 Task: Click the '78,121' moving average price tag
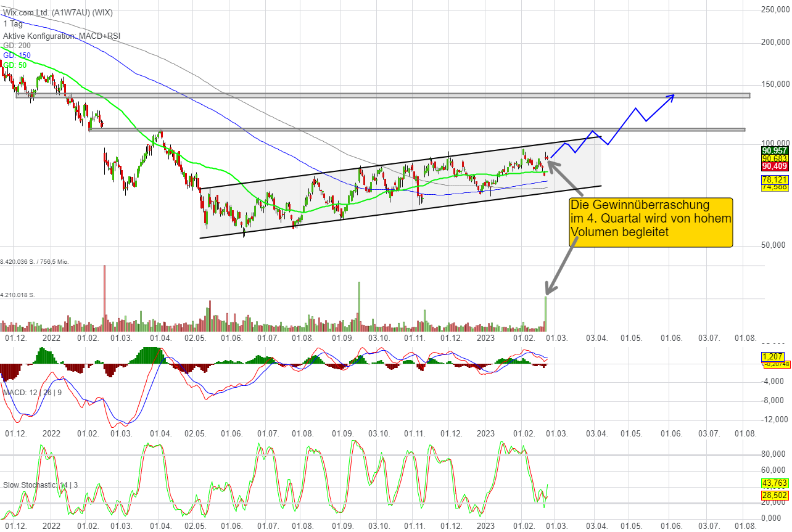[774, 179]
